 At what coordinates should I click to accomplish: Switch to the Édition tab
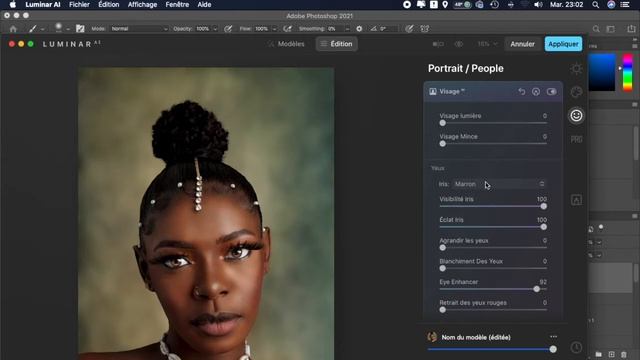point(336,44)
